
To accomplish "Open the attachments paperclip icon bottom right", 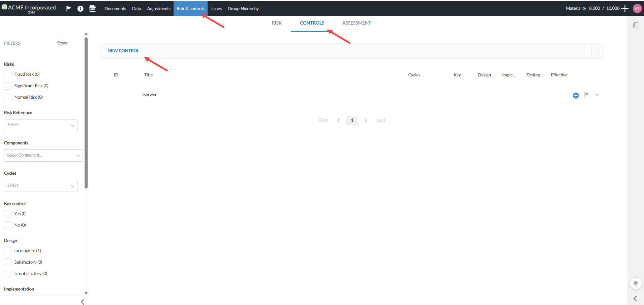I will pos(636,283).
